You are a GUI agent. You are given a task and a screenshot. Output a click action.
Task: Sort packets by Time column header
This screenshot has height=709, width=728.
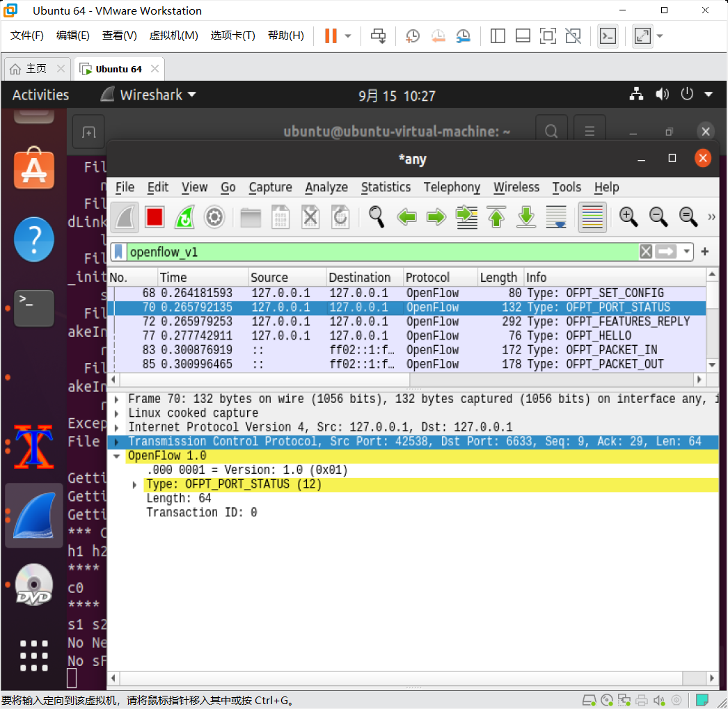pyautogui.click(x=203, y=278)
